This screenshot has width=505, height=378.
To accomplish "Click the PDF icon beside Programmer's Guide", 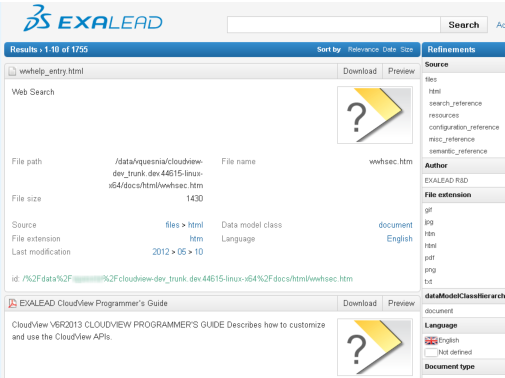I will (12, 303).
